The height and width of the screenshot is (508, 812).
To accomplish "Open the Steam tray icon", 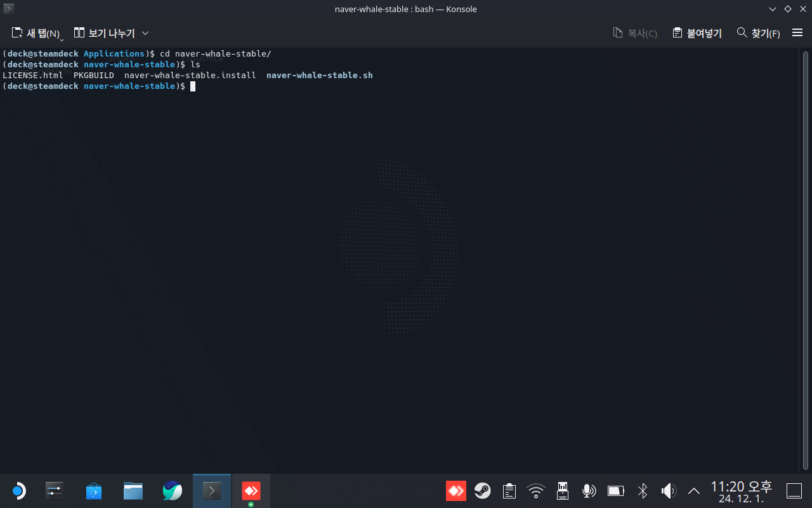I will 483,491.
